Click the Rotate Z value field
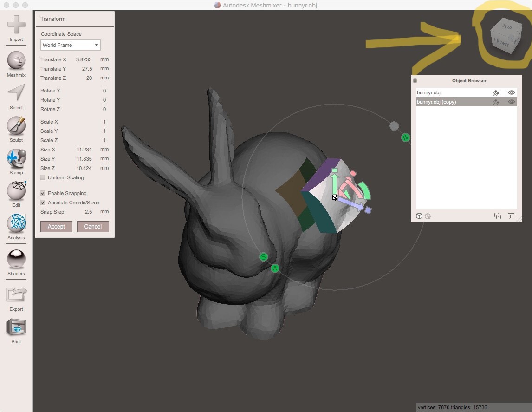 tap(104, 109)
